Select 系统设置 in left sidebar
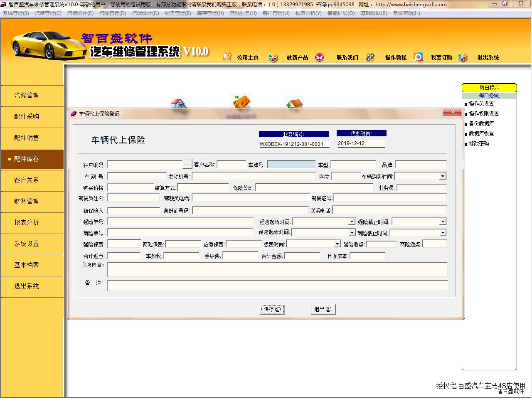The width and height of the screenshot is (532, 399). pyautogui.click(x=32, y=244)
